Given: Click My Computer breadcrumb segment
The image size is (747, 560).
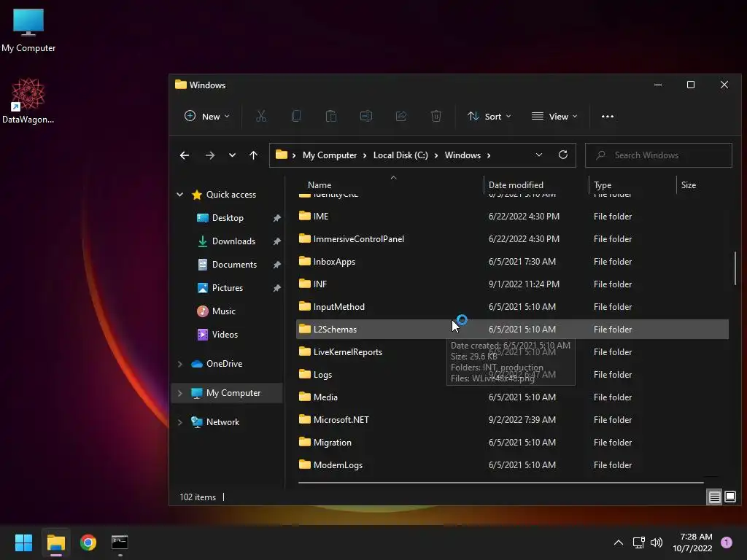Looking at the screenshot, I should pyautogui.click(x=330, y=155).
